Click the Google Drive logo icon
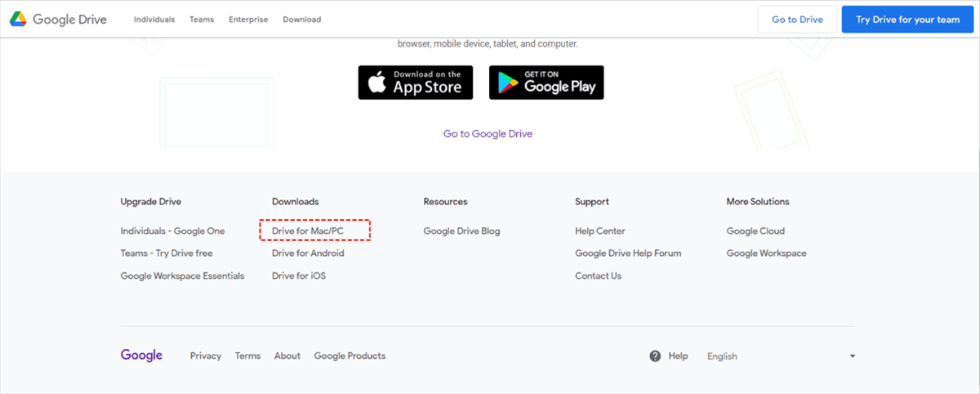The height and width of the screenshot is (394, 980). tap(18, 20)
